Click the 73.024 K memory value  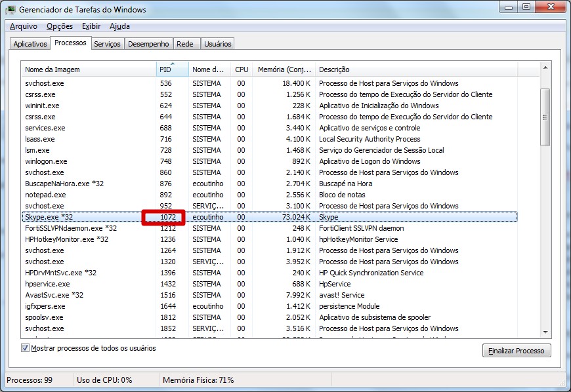pyautogui.click(x=296, y=217)
